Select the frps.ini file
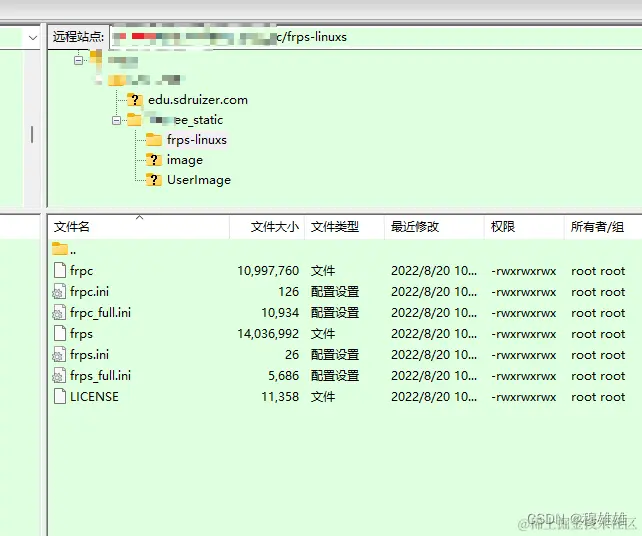Image resolution: width=642 pixels, height=536 pixels. click(x=89, y=355)
